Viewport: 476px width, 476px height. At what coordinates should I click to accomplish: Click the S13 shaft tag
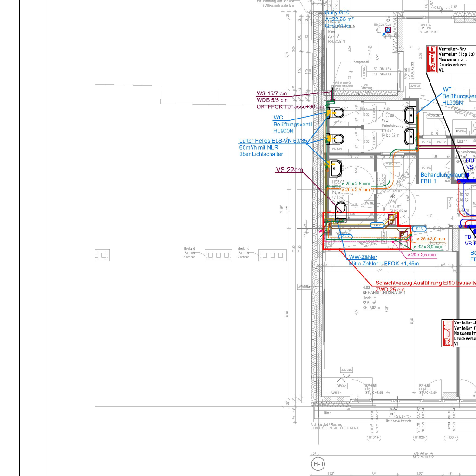click(x=419, y=229)
